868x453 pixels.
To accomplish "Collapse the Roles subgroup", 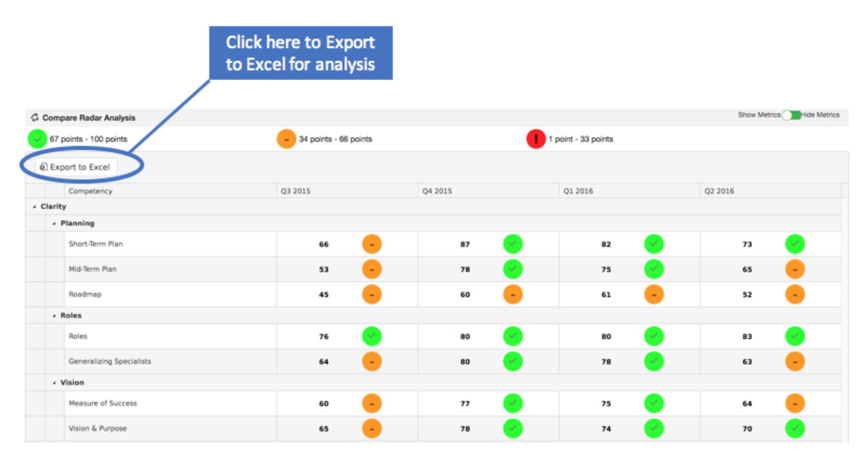I will [x=54, y=316].
